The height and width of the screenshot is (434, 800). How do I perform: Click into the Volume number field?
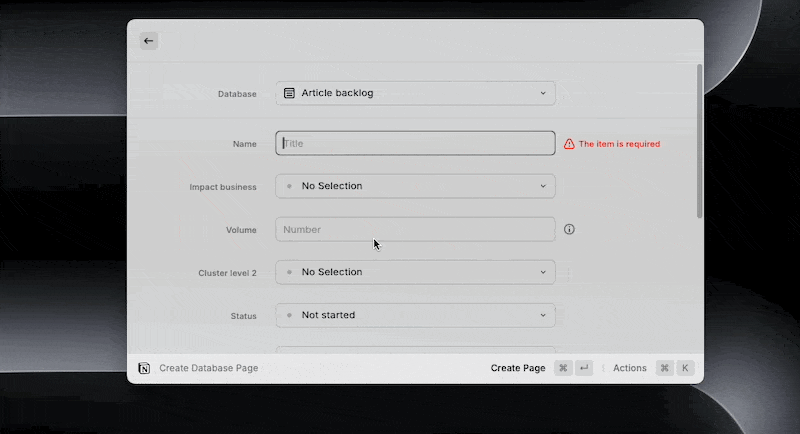(415, 230)
